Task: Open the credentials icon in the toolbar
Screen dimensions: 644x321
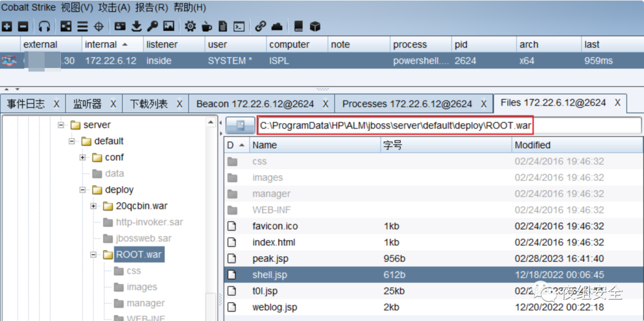Action: tap(120, 27)
